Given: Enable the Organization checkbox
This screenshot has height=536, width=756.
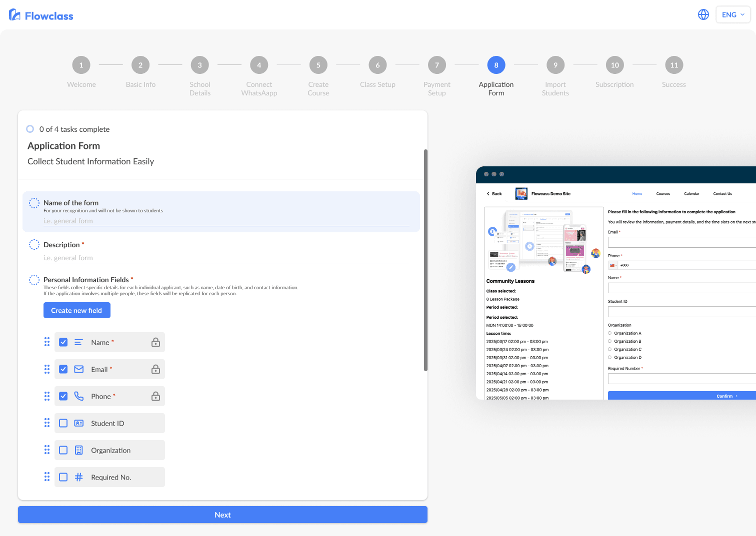Looking at the screenshot, I should coord(63,450).
